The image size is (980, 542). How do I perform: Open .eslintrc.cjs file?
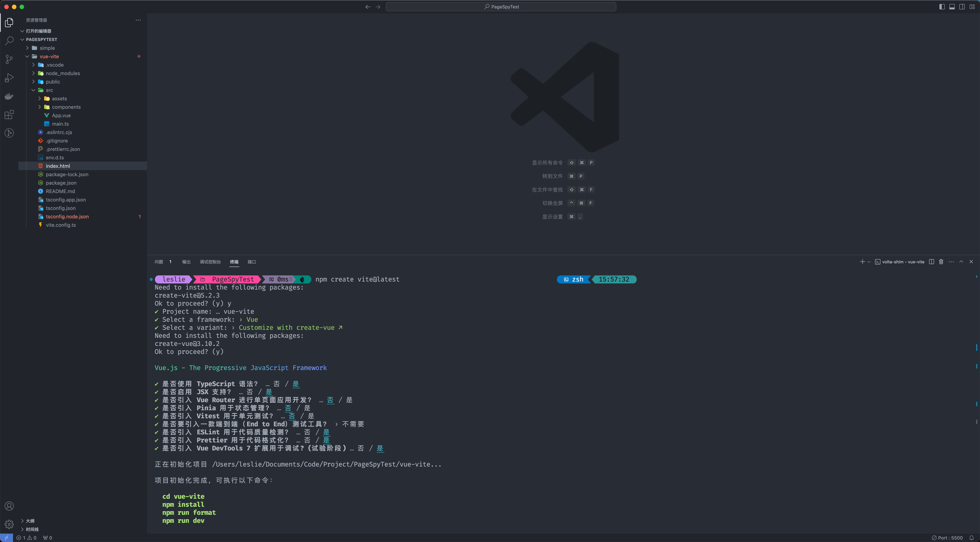pyautogui.click(x=82, y=132)
